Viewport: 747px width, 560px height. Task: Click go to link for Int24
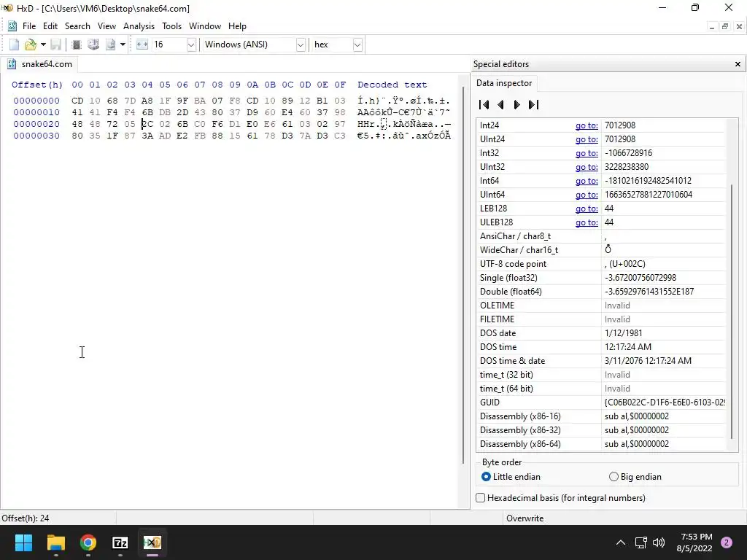point(587,125)
